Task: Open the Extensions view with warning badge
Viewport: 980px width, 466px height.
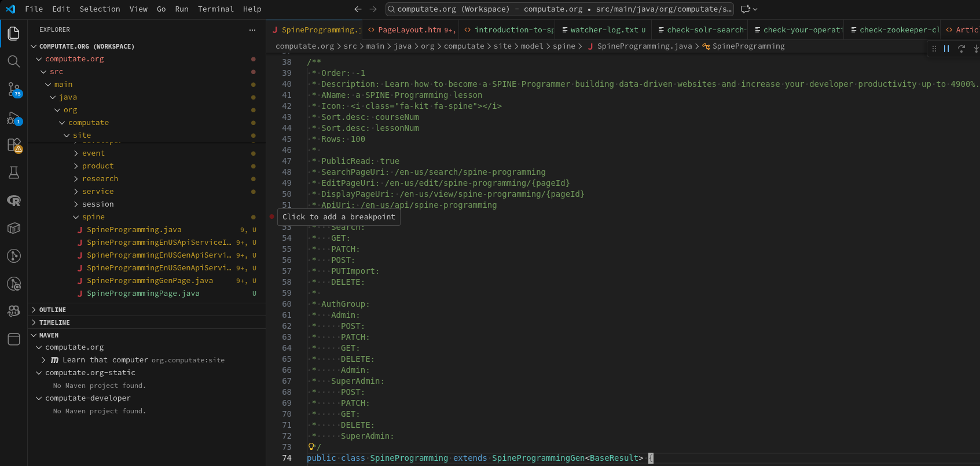Action: pos(14,145)
